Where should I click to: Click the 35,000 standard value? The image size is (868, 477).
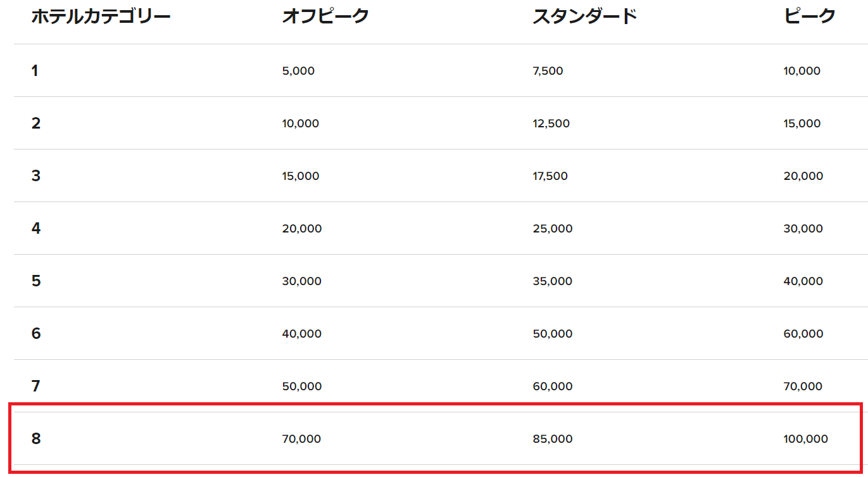(x=552, y=281)
